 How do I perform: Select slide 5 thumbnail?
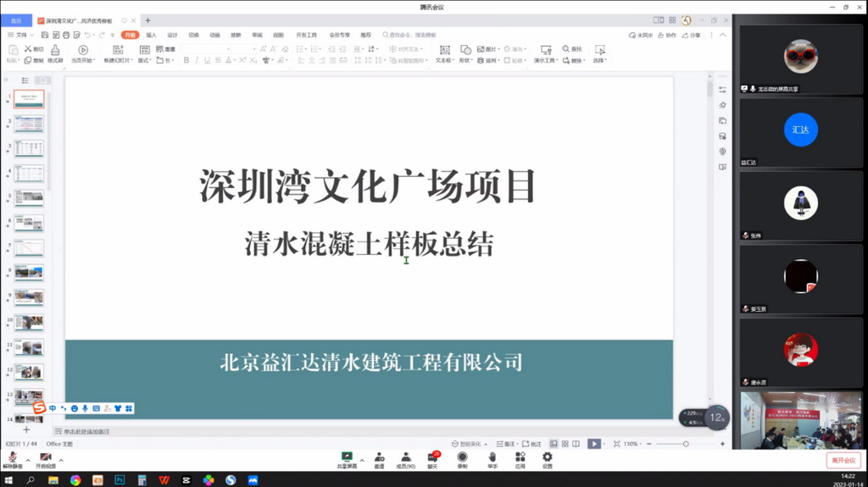click(29, 198)
